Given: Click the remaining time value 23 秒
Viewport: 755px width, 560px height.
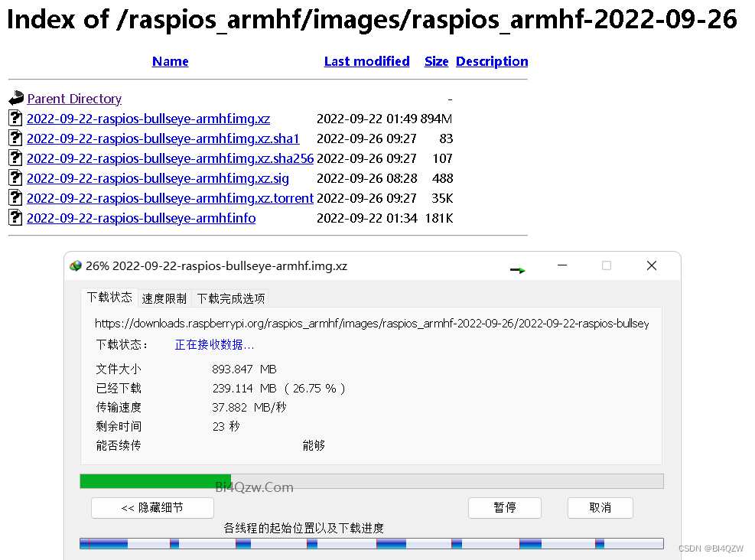Looking at the screenshot, I should pyautogui.click(x=226, y=427).
